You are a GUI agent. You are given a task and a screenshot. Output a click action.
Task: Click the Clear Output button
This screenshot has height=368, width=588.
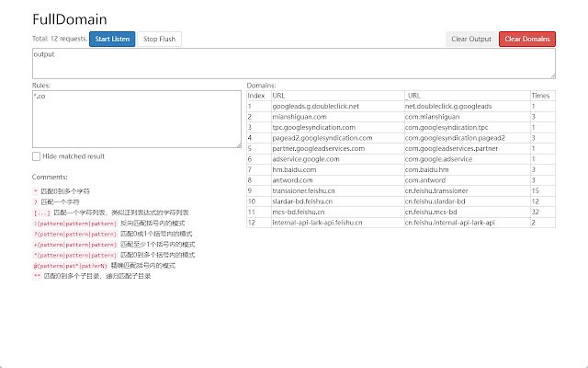point(471,39)
